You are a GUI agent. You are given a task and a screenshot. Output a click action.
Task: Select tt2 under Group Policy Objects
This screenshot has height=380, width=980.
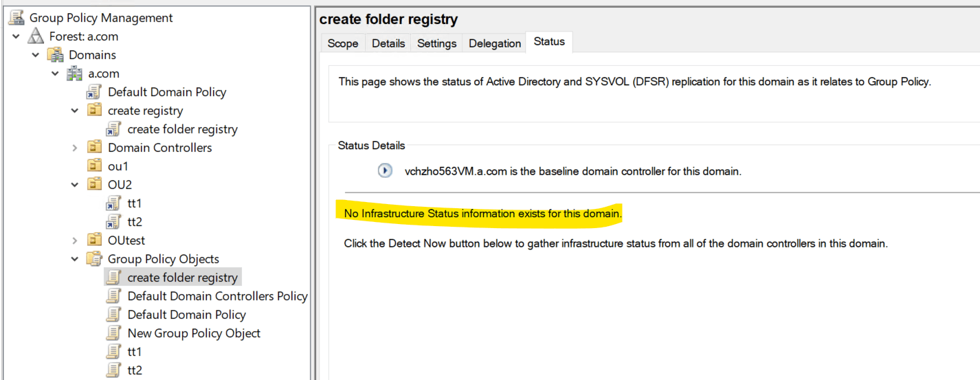pyautogui.click(x=135, y=370)
